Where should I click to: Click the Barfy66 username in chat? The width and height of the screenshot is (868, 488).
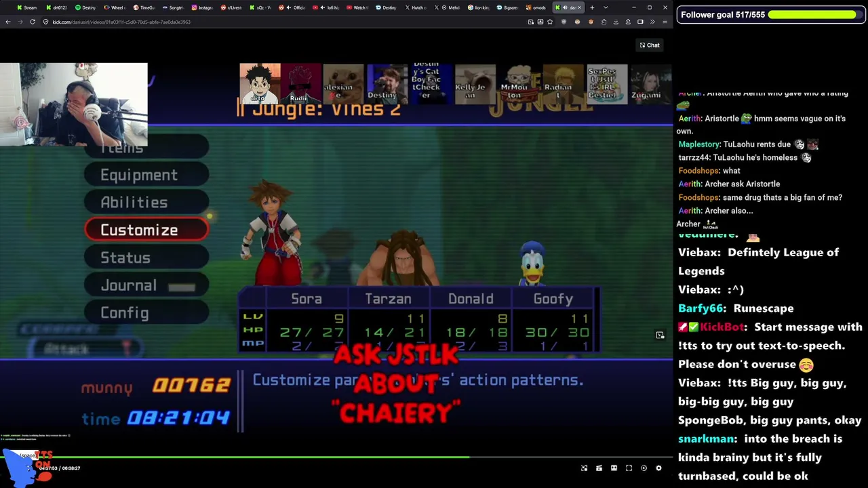(701, 308)
